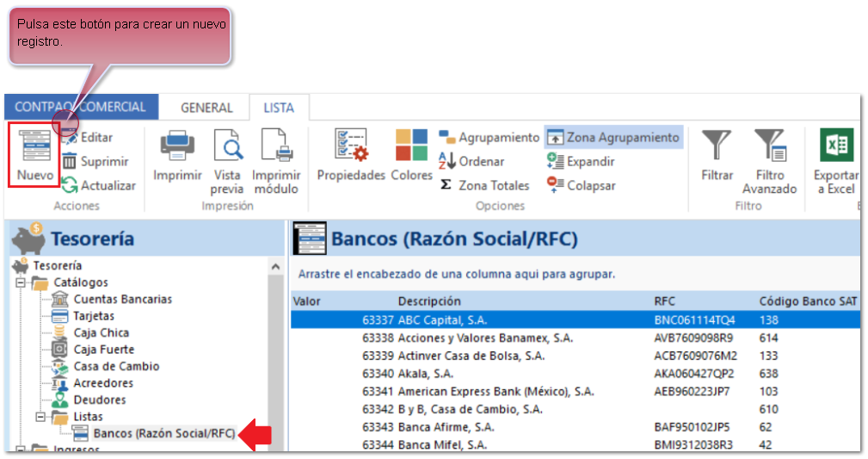Toggle the Zona Agrupamiento option

click(613, 138)
